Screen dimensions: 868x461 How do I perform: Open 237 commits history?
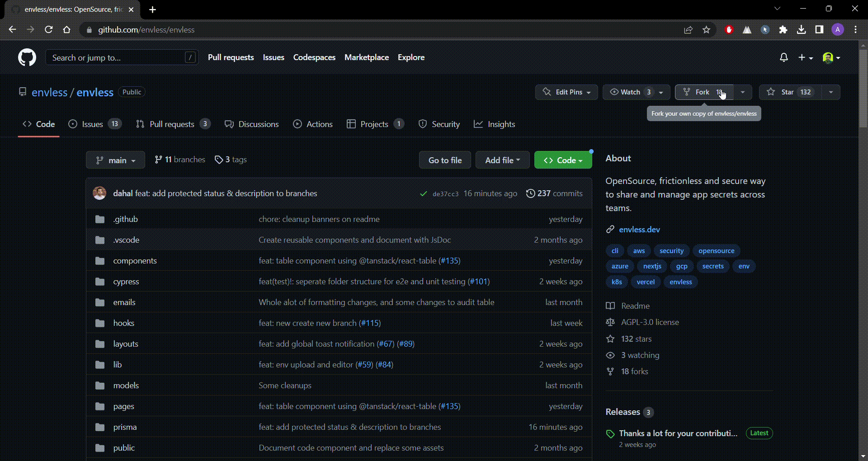[554, 193]
